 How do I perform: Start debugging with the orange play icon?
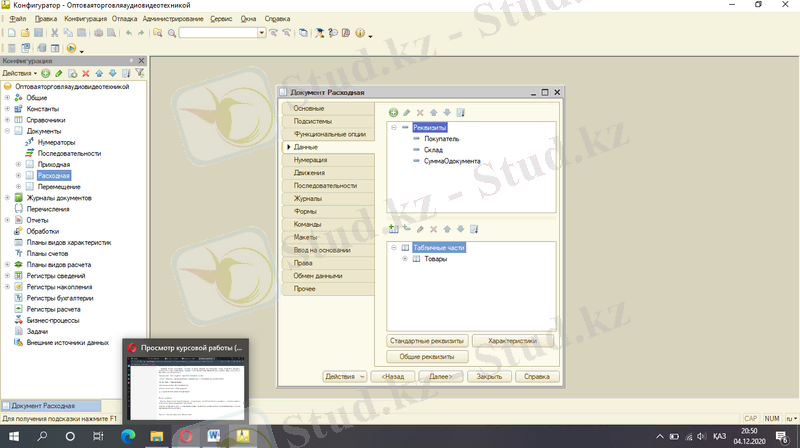coord(71,48)
